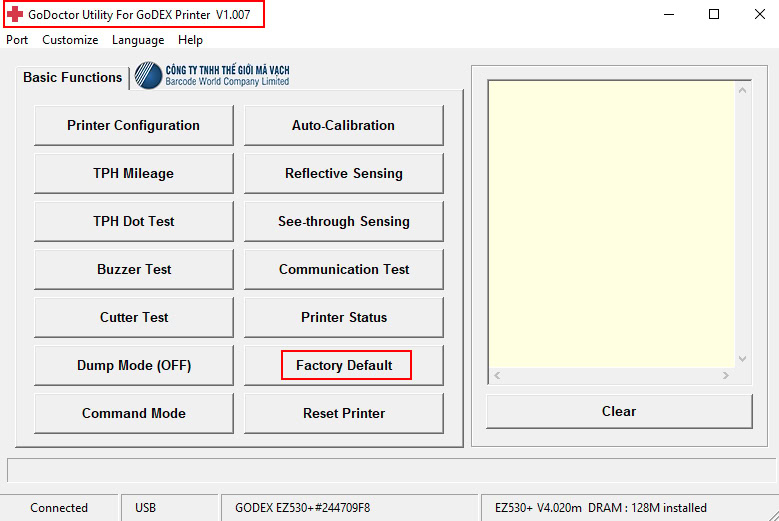
Task: Click the output area scroll down arrow
Action: tap(742, 359)
